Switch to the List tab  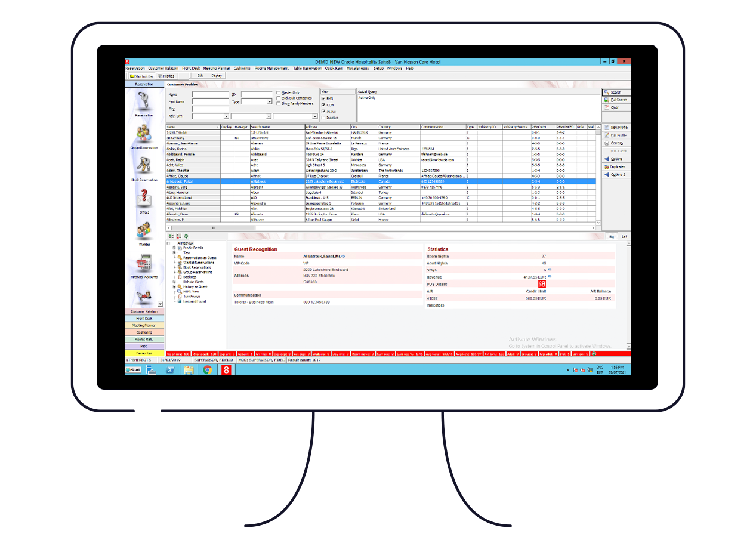point(624,237)
